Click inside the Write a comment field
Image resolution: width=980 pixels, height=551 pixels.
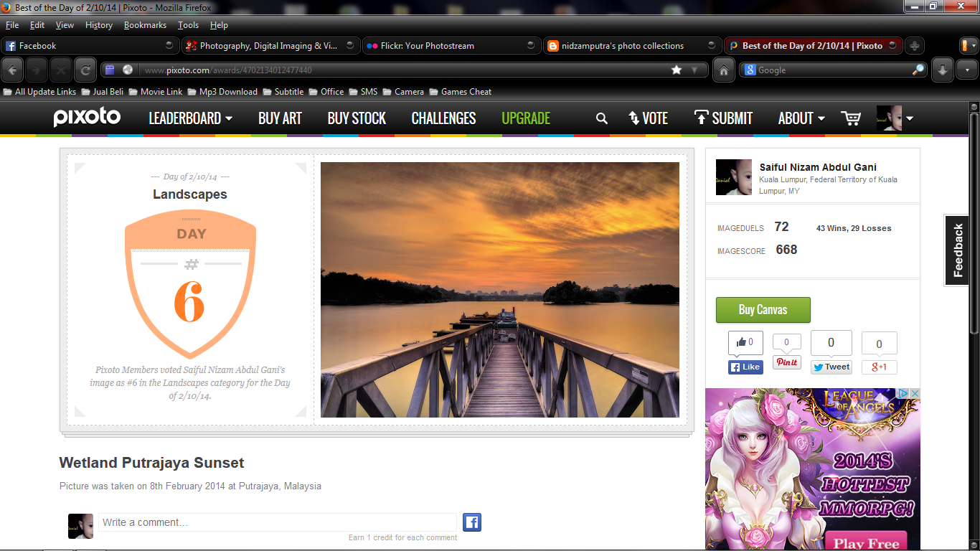(277, 522)
